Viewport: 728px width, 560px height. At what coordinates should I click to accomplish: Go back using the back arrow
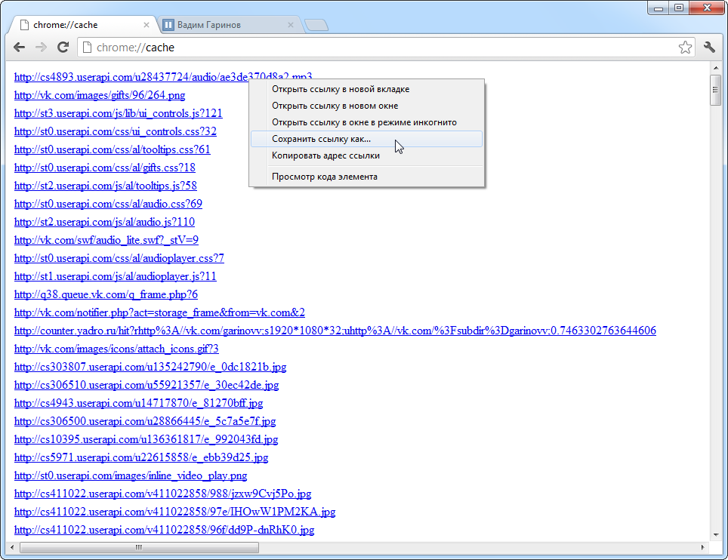tap(19, 47)
